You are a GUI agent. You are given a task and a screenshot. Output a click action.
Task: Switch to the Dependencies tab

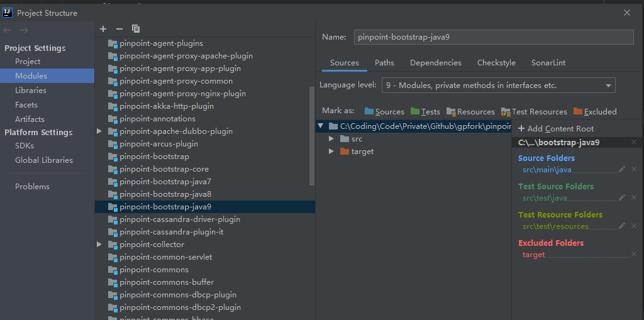[x=436, y=63]
